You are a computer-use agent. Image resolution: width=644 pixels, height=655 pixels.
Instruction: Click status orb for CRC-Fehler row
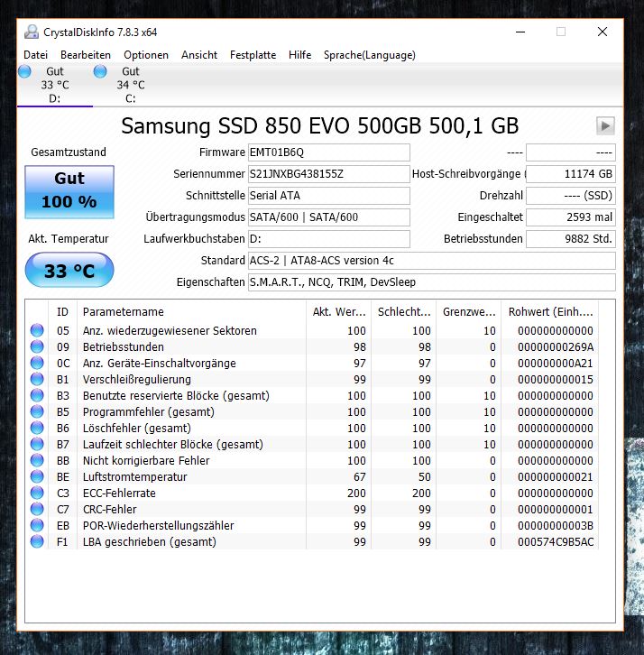click(x=37, y=509)
